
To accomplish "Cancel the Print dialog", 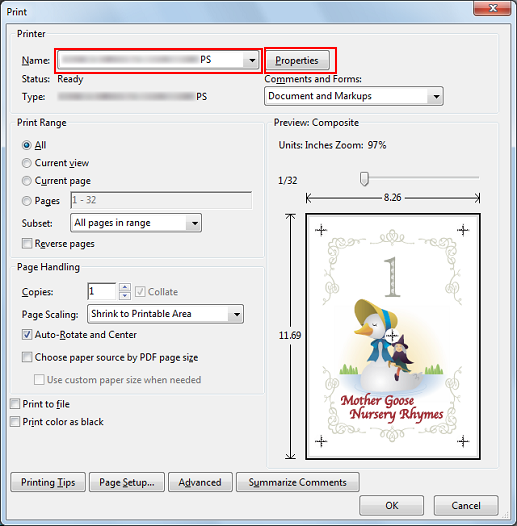I will pos(466,506).
